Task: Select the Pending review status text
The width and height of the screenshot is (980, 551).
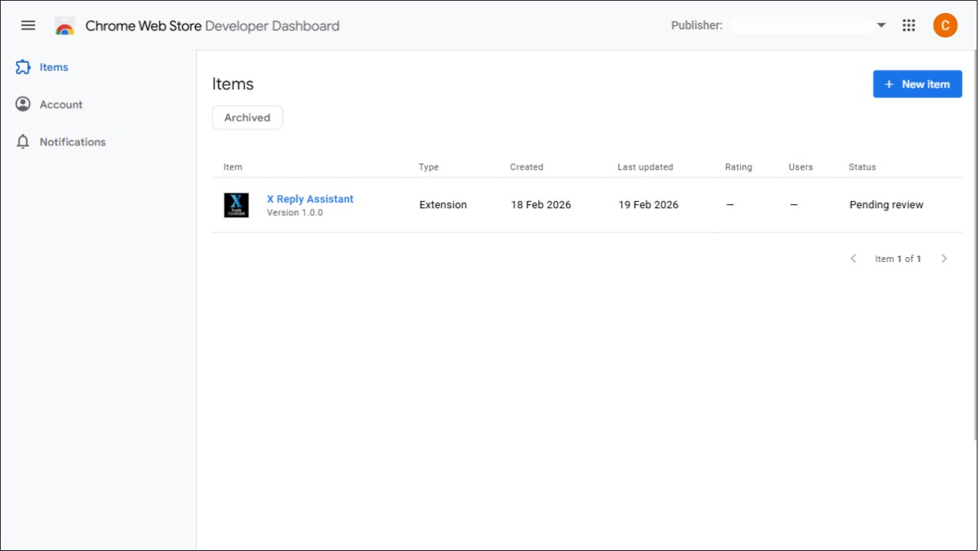Action: pos(886,205)
